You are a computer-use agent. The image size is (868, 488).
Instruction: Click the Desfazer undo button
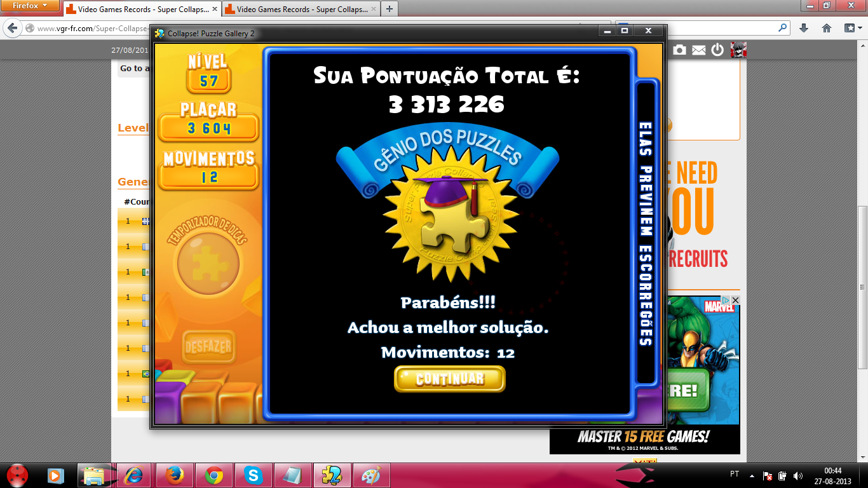point(208,347)
